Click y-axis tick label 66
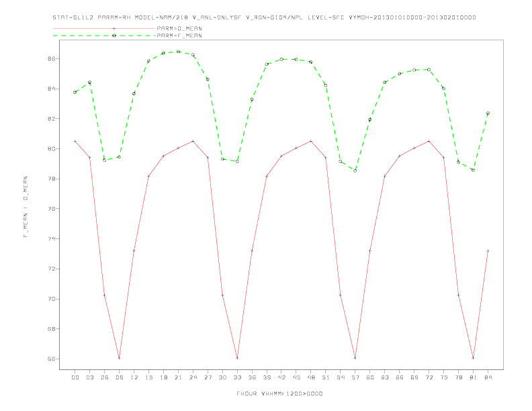 coord(52,359)
